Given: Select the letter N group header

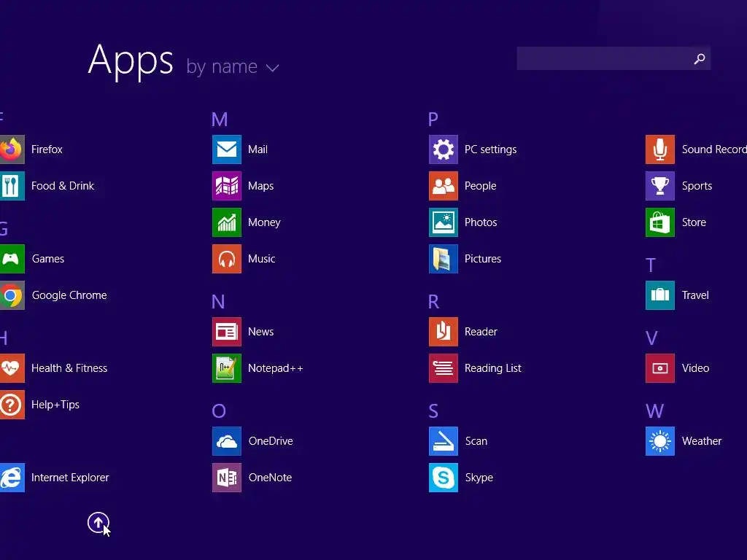Looking at the screenshot, I should 218,301.
